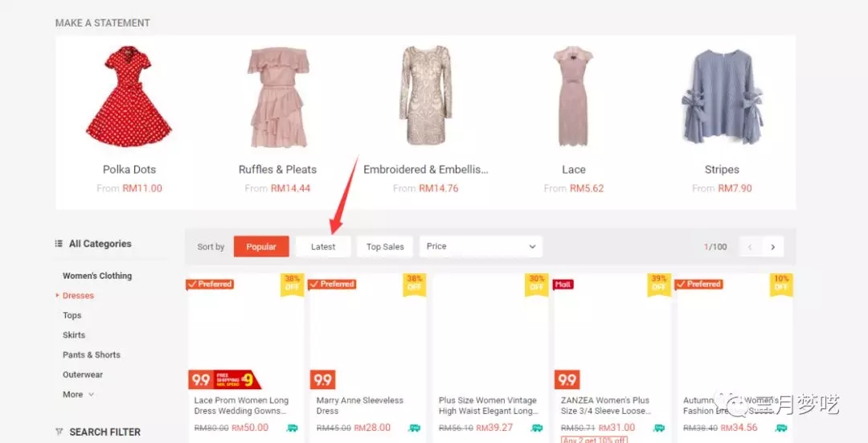
Task: Click the Mall badge on ZANZEA product
Action: pos(563,285)
